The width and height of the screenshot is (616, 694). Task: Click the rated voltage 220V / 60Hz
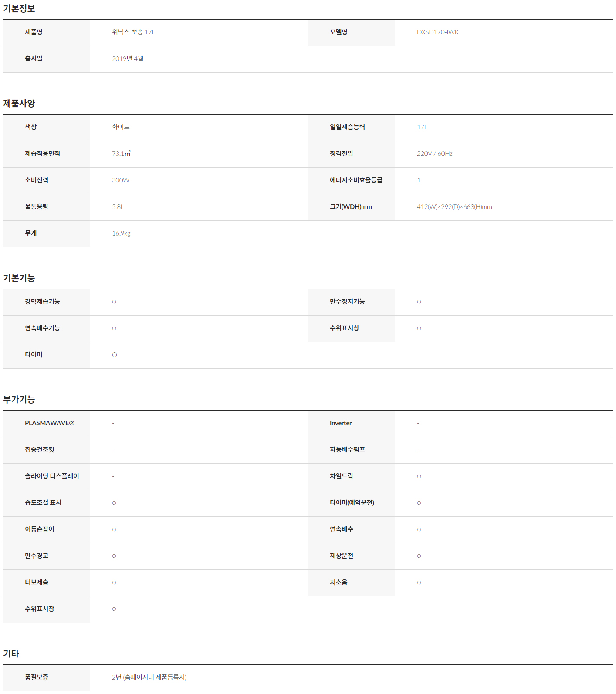(434, 154)
